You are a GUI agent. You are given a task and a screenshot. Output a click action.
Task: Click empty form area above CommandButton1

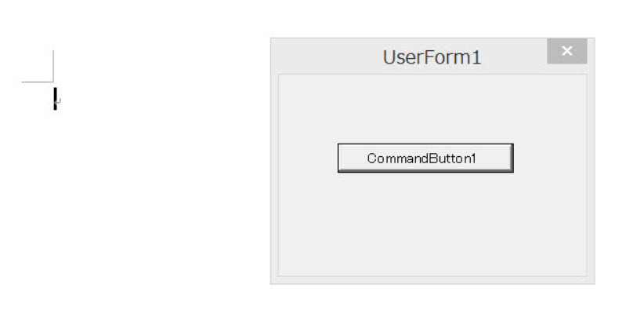click(425, 110)
